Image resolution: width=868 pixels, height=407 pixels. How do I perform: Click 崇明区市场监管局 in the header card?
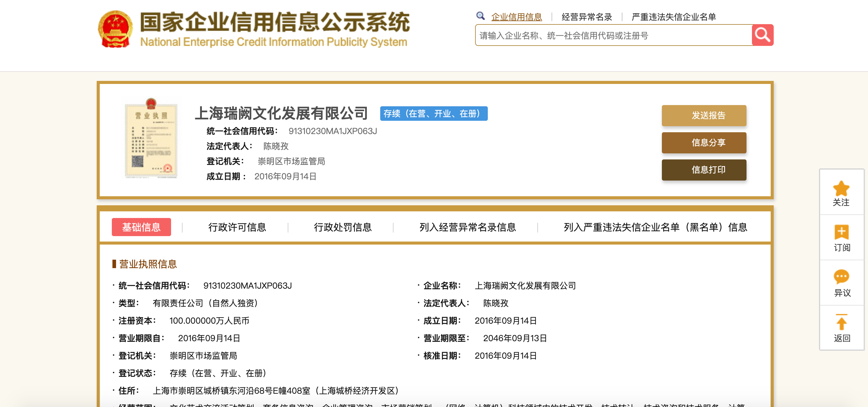(291, 162)
